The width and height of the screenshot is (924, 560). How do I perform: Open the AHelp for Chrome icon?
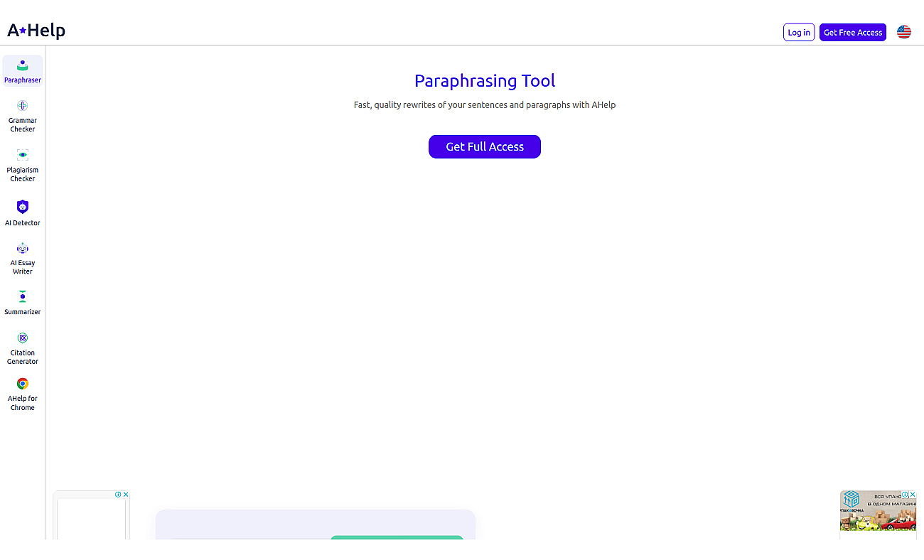[23, 384]
